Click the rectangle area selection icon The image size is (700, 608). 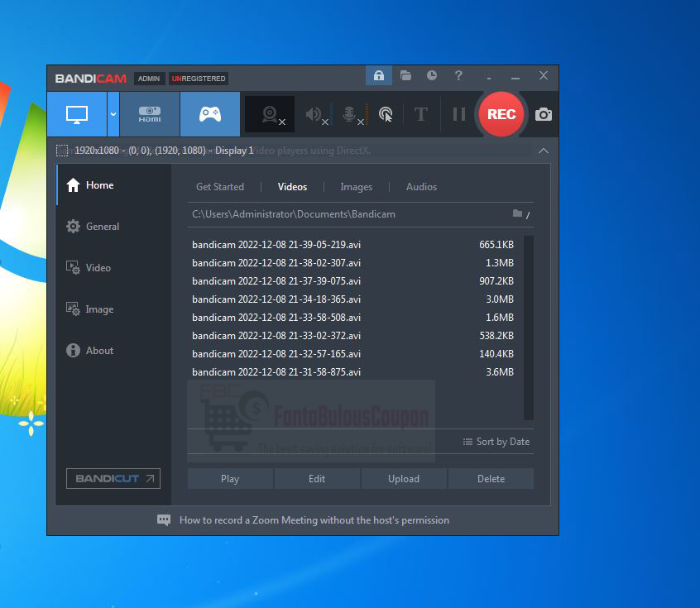tap(62, 151)
